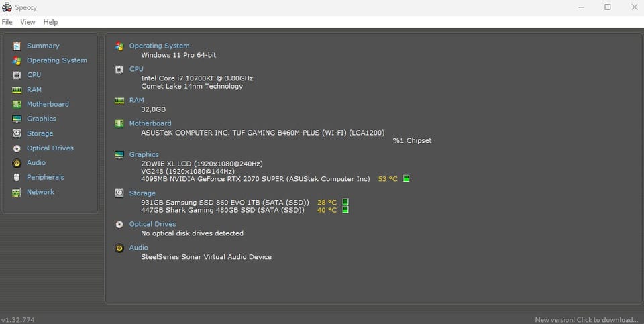Viewport: 644px width, 324px height.
Task: Open the File menu
Action: tap(7, 22)
